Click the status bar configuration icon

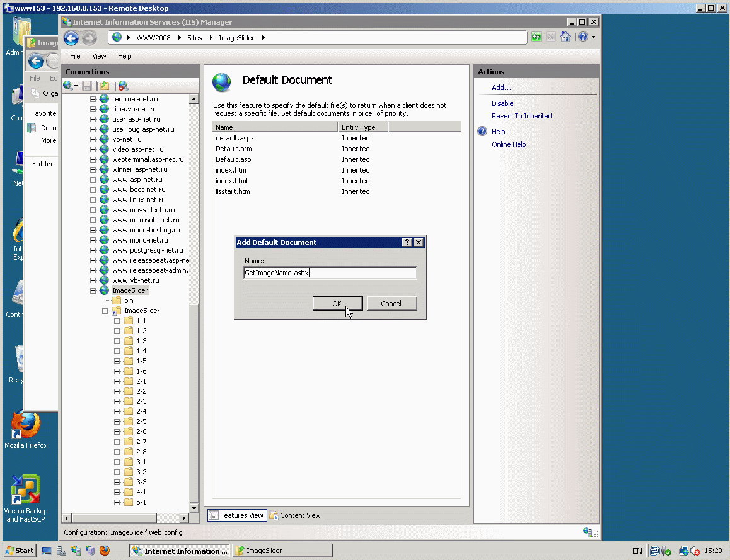click(588, 532)
